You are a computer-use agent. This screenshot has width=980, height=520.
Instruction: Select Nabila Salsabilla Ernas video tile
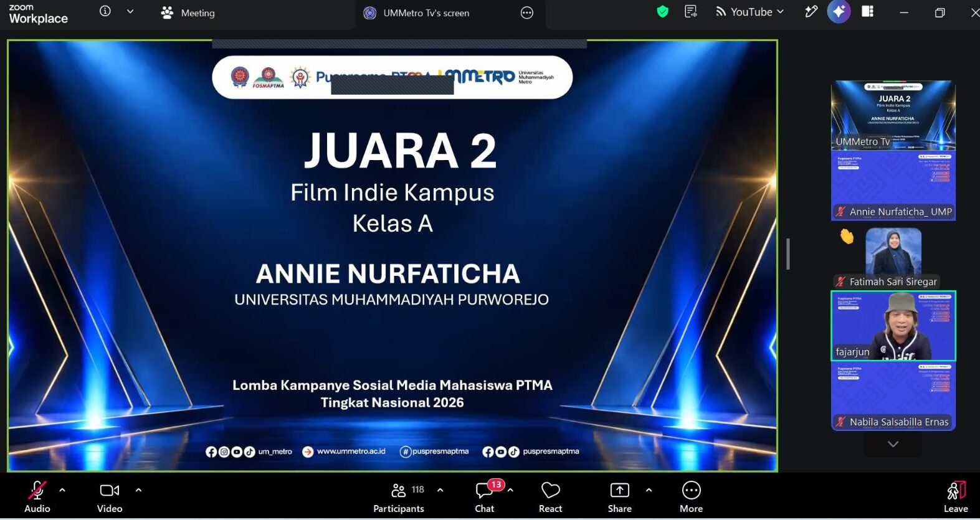893,396
